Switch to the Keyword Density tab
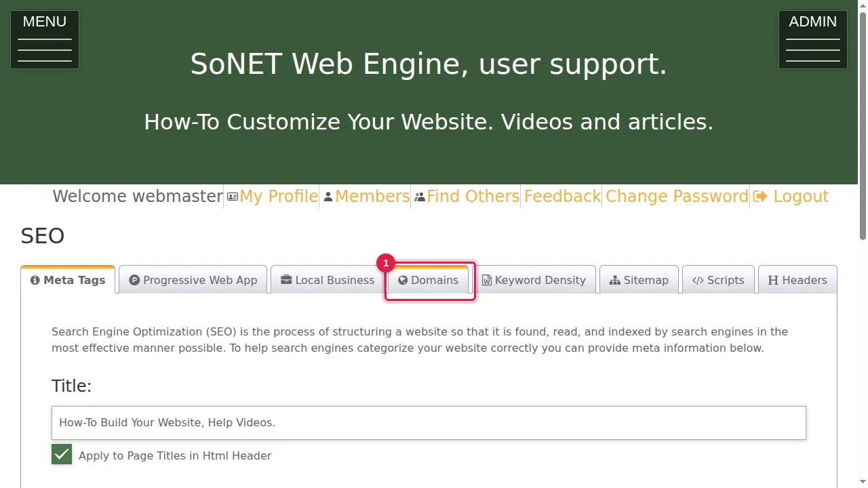This screenshot has height=488, width=868. (x=534, y=279)
